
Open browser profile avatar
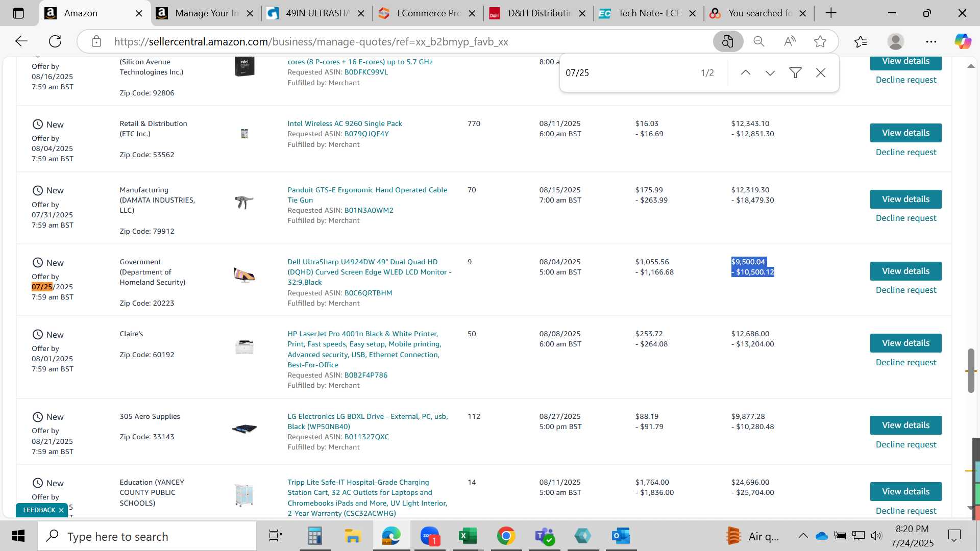pyautogui.click(x=896, y=41)
